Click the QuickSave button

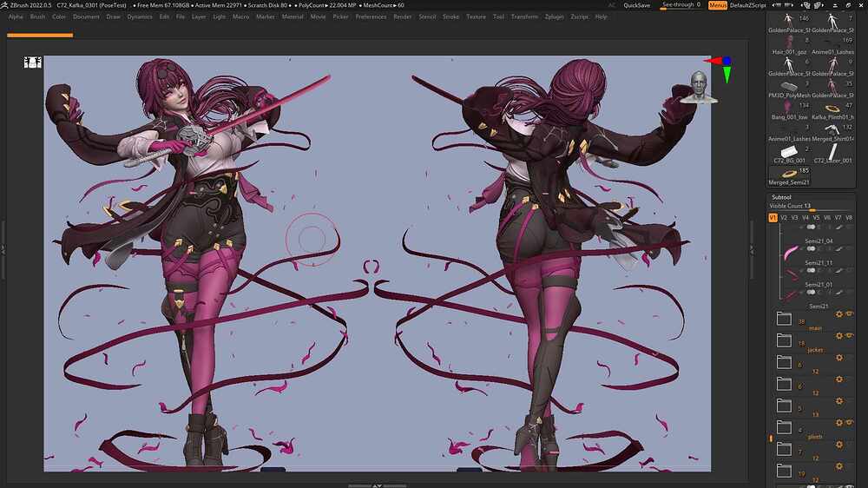[636, 5]
